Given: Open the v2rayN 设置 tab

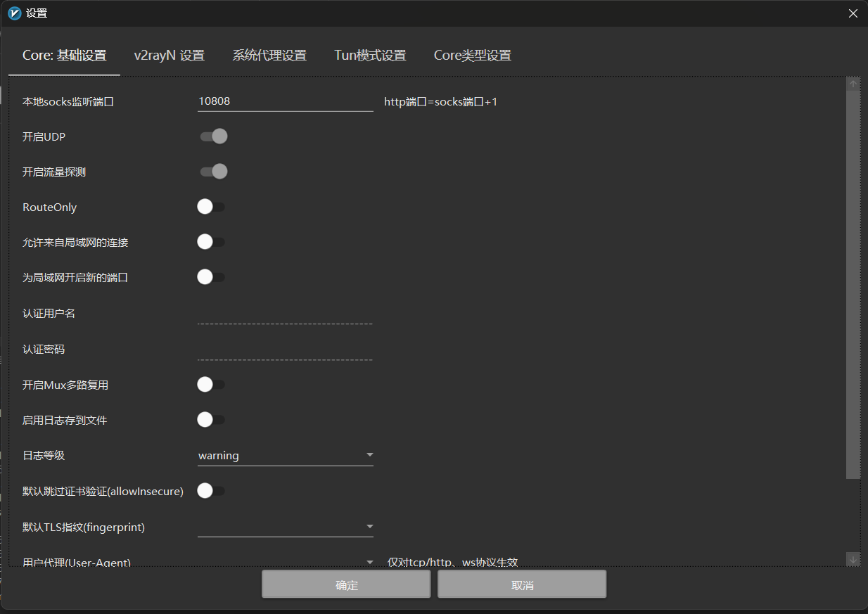Looking at the screenshot, I should [x=169, y=56].
